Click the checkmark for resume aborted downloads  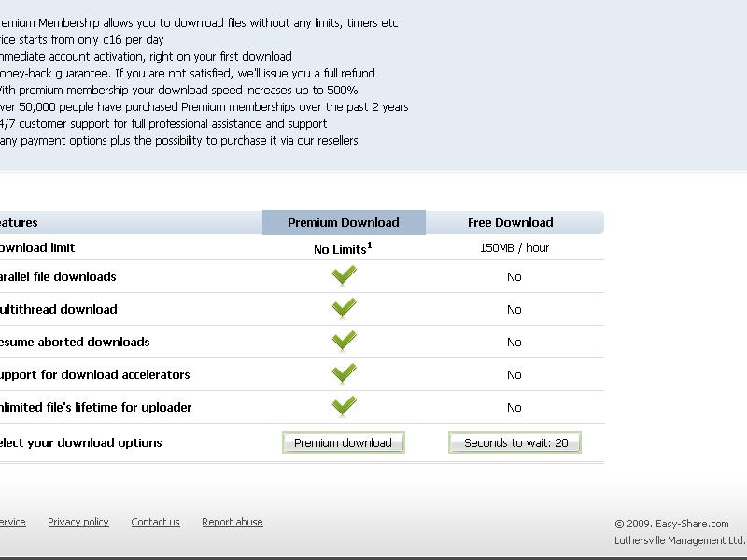pos(344,341)
